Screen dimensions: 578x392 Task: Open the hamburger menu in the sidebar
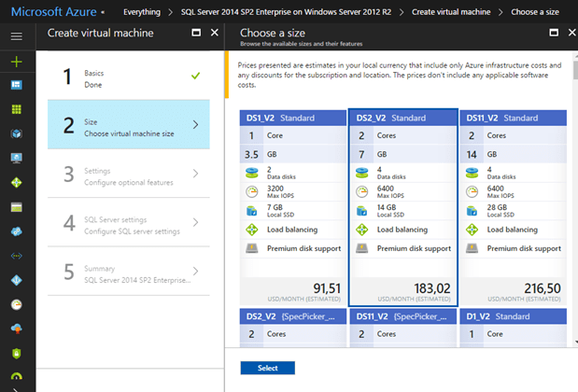tap(17, 36)
